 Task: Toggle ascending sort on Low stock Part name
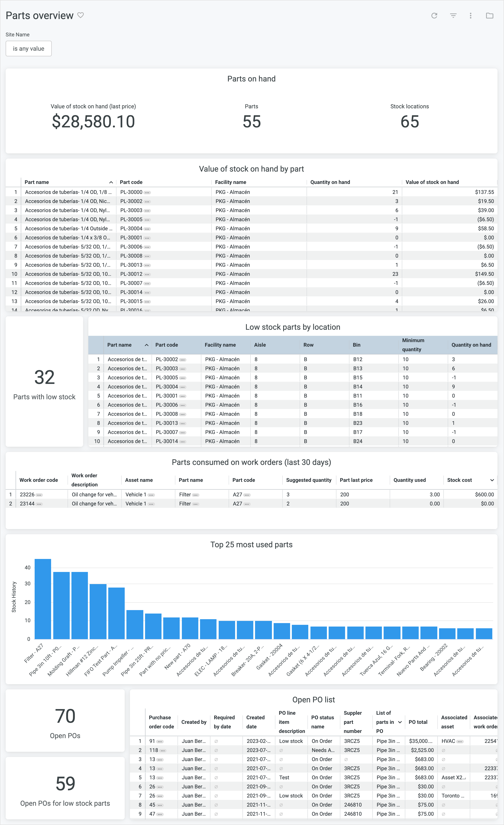pos(146,344)
